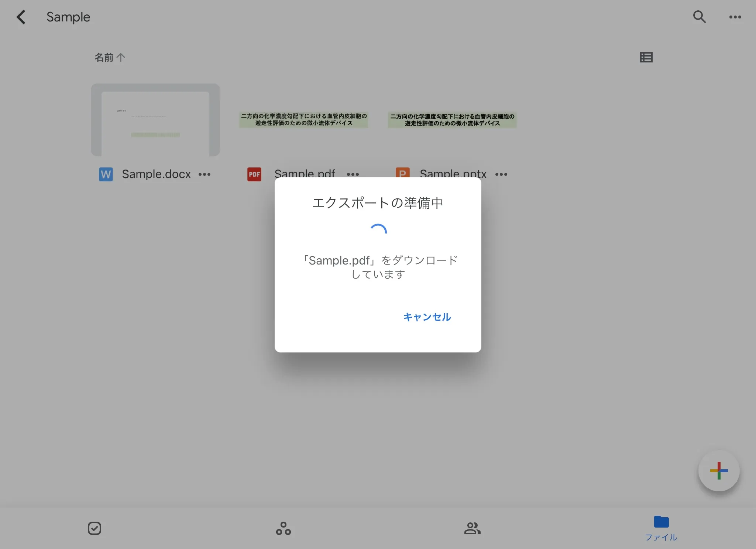Click the Word file type icon
756x549 pixels.
(106, 174)
